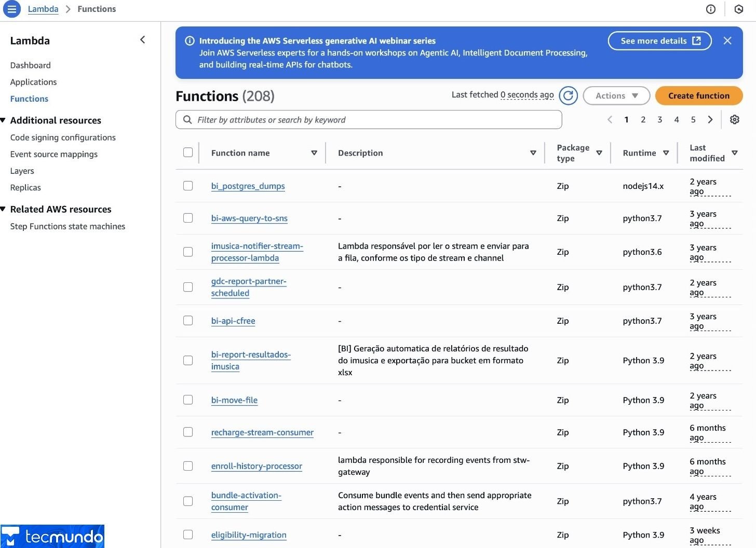This screenshot has height=548, width=756.
Task: Check bundle-activation-consumer checkbox
Action: pos(188,501)
